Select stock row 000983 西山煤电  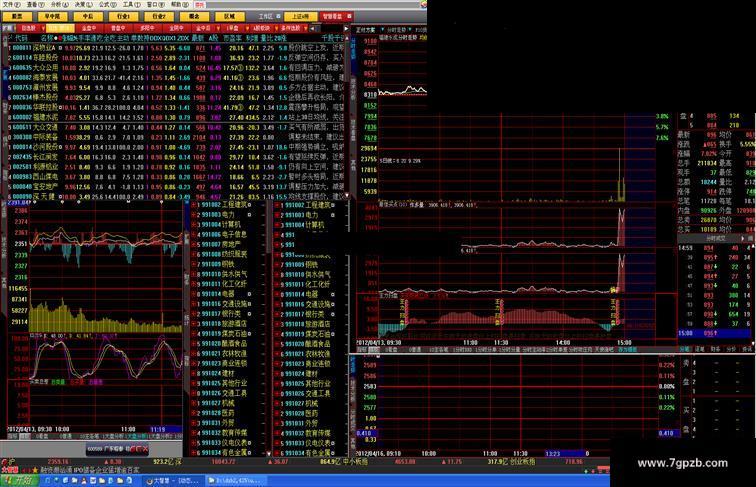click(176, 176)
